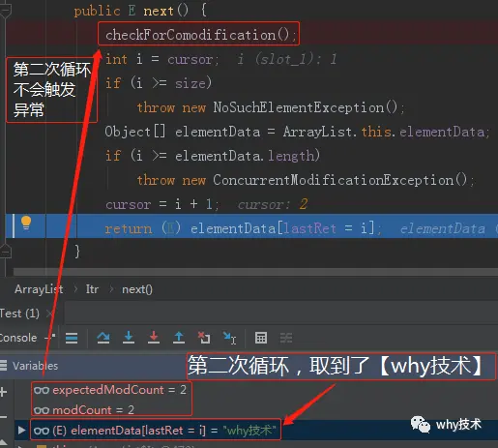Click the Trace Current Stream Chain icon

click(x=286, y=338)
